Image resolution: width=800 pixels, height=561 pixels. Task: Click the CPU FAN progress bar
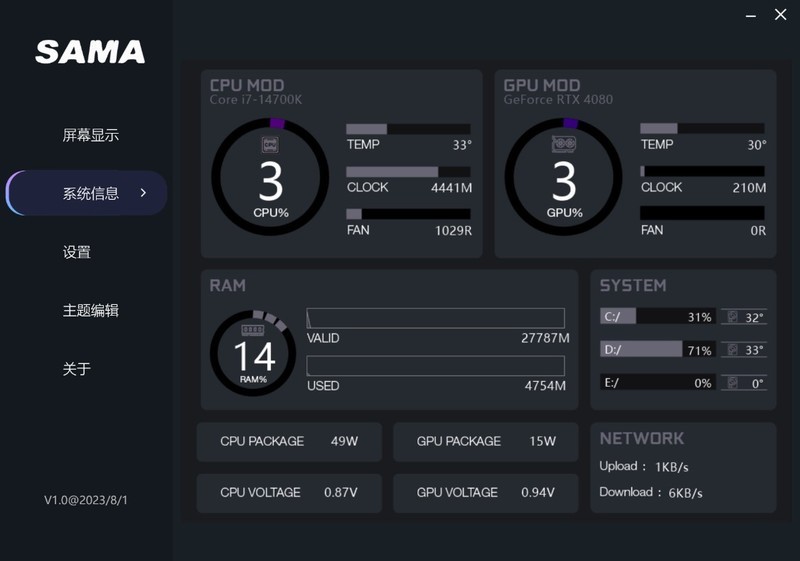pyautogui.click(x=408, y=214)
